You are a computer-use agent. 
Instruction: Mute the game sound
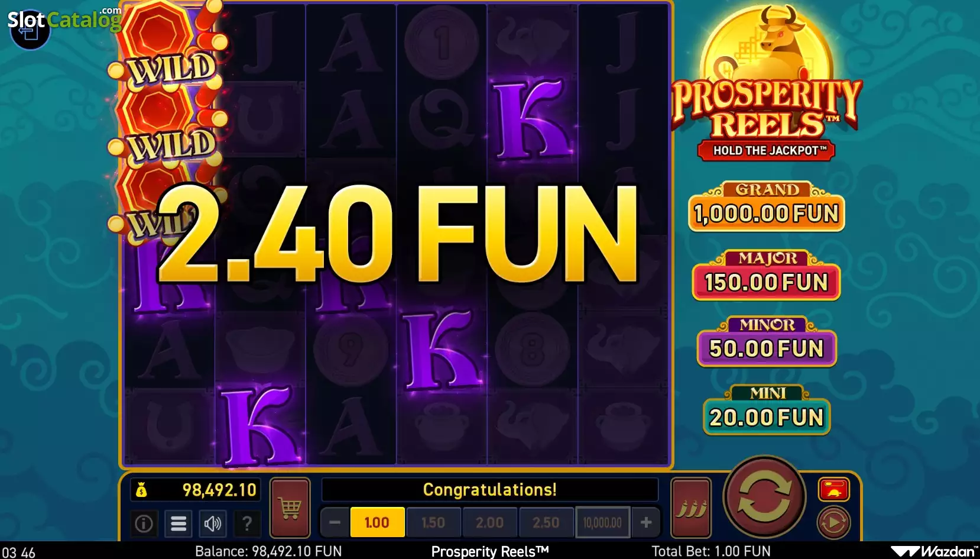213,523
